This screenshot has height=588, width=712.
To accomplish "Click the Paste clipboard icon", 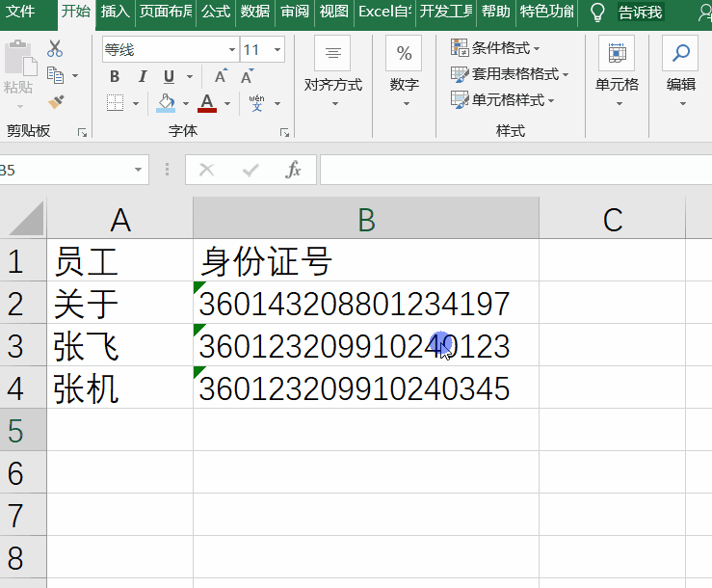I will (x=19, y=58).
